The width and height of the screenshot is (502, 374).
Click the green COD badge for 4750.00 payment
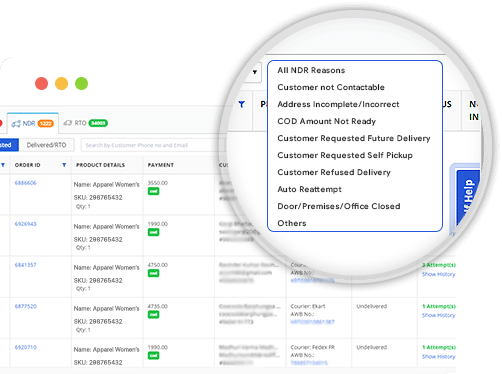coord(153,273)
